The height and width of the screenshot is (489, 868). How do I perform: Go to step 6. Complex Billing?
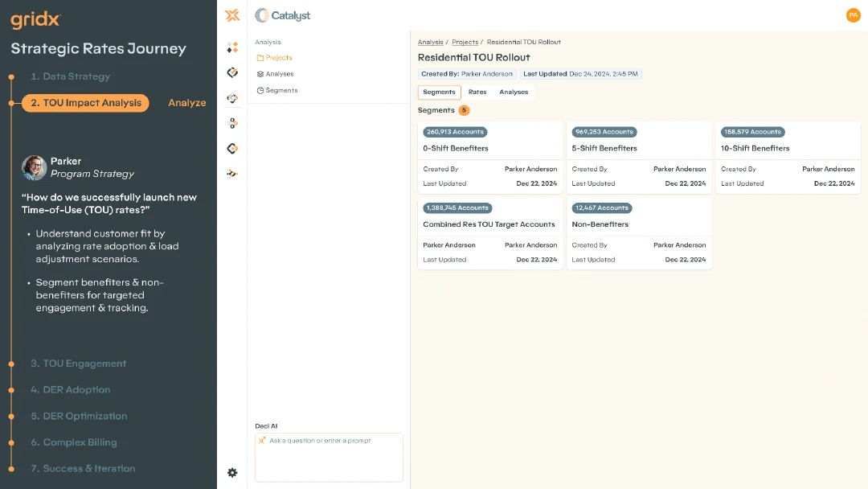(74, 442)
